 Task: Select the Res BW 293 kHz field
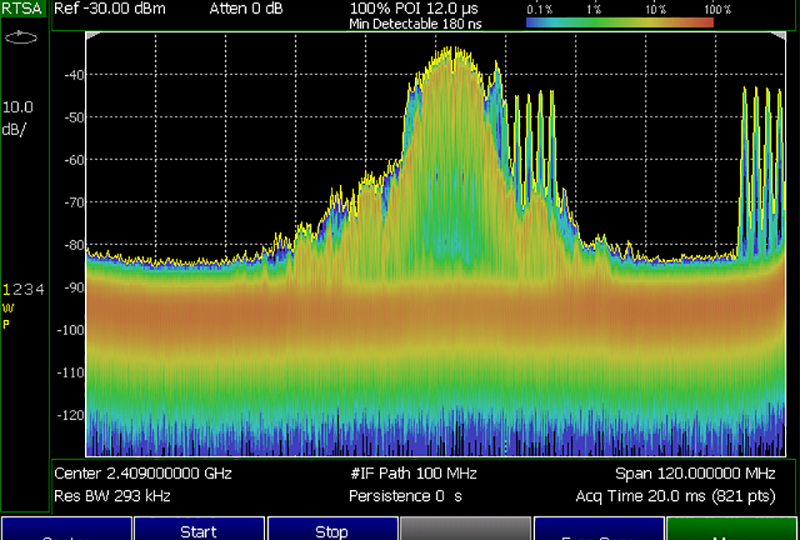[112, 496]
